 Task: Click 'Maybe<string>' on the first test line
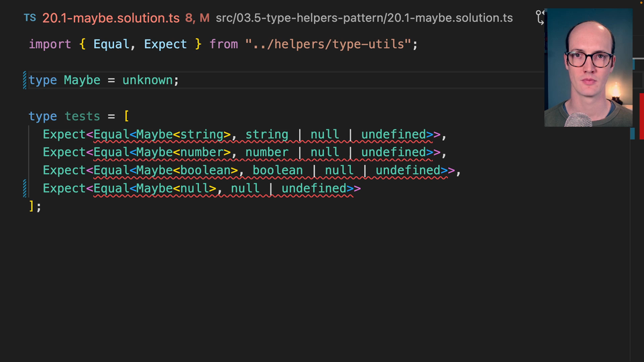coord(182,135)
